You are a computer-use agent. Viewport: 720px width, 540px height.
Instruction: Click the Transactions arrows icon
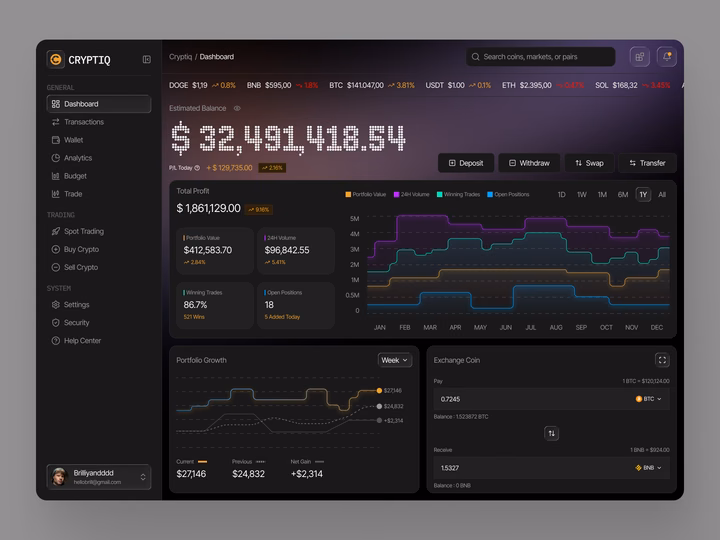pyautogui.click(x=56, y=122)
